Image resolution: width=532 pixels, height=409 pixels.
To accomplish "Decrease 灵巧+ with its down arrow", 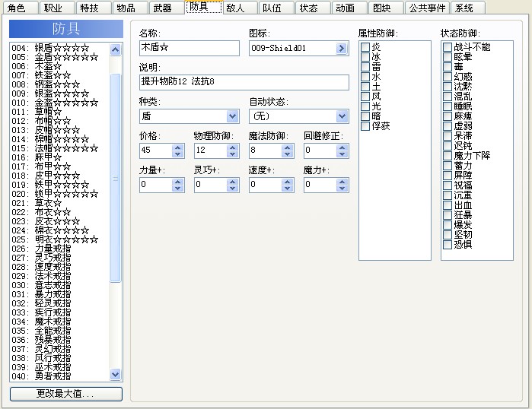I will tap(232, 189).
